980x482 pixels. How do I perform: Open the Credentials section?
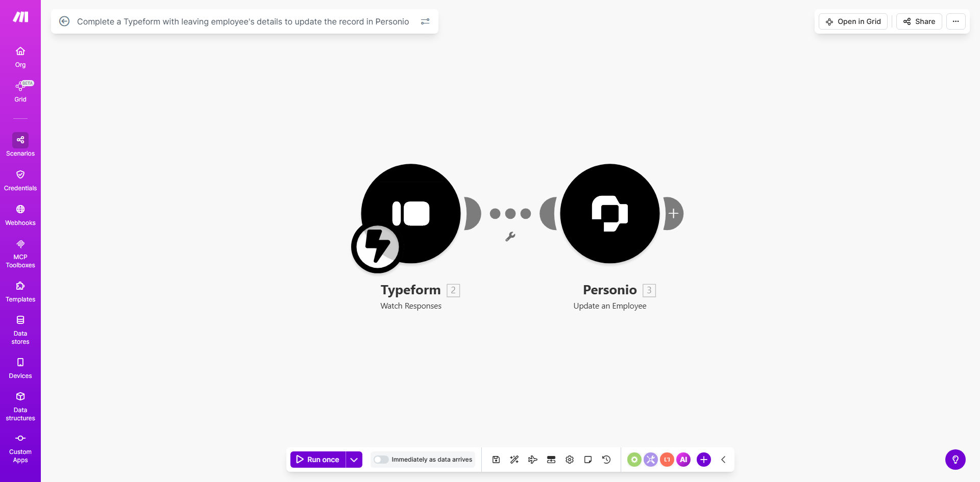tap(20, 181)
